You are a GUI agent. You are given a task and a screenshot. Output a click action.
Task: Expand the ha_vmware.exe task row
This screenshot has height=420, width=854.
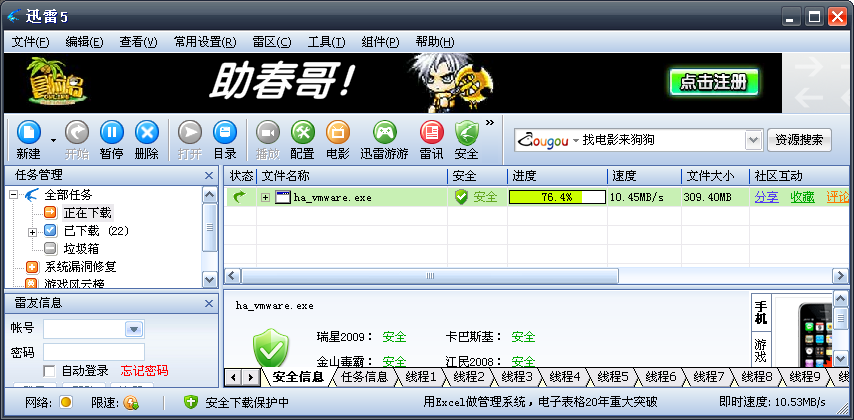266,197
